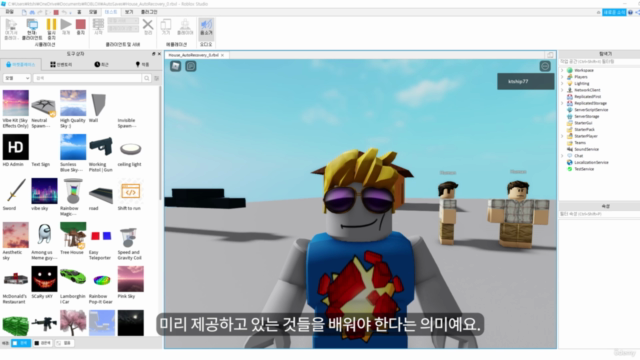This screenshot has height=360, width=640.
Task: Select the Lamborghini Car thumbnail
Action: pyautogui.click(x=73, y=279)
